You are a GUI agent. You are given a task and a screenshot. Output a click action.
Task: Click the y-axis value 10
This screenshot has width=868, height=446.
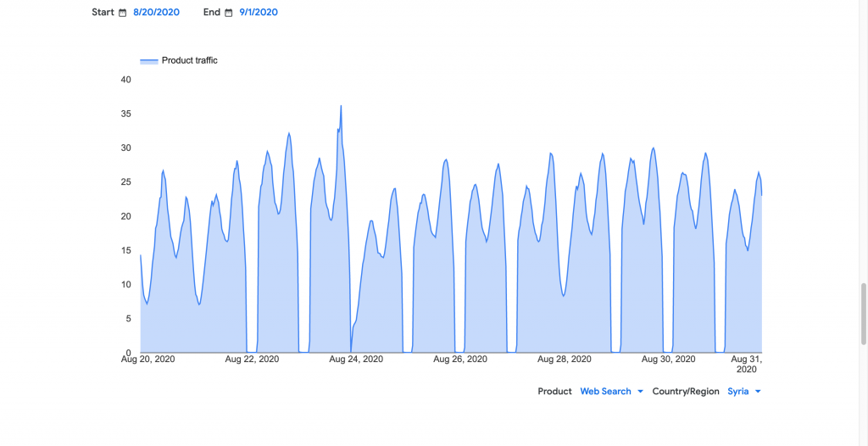(125, 285)
